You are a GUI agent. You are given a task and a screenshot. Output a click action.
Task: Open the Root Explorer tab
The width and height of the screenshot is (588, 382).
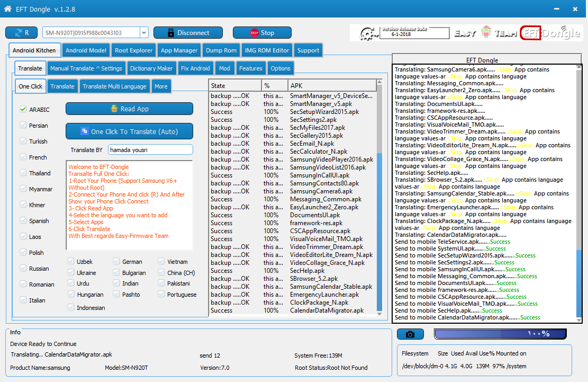point(133,50)
